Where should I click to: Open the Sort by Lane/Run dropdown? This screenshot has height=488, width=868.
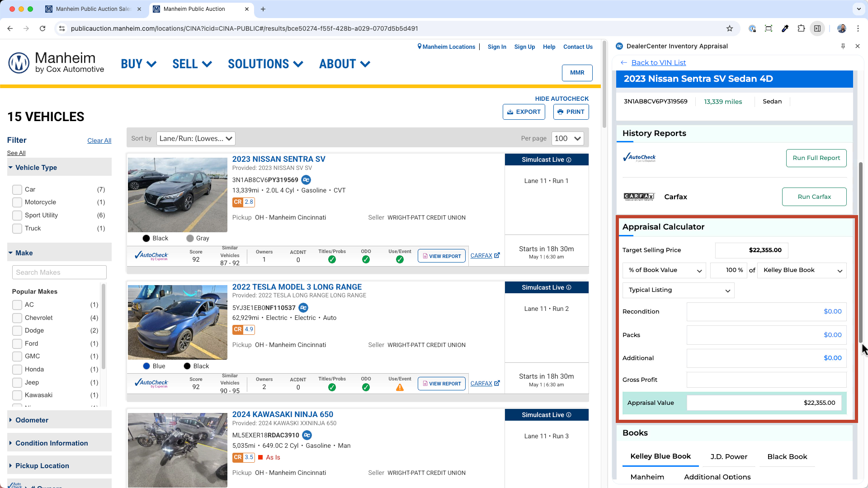196,139
